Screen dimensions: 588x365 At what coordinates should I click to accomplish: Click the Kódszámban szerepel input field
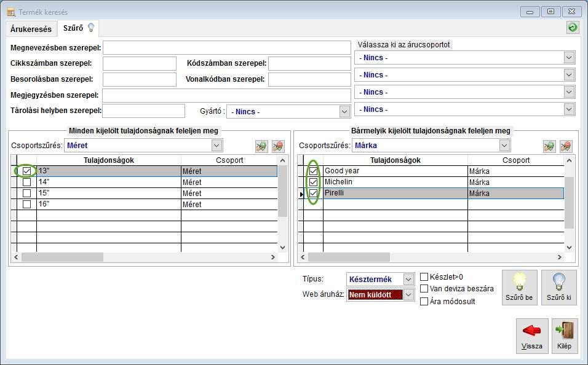(x=309, y=64)
